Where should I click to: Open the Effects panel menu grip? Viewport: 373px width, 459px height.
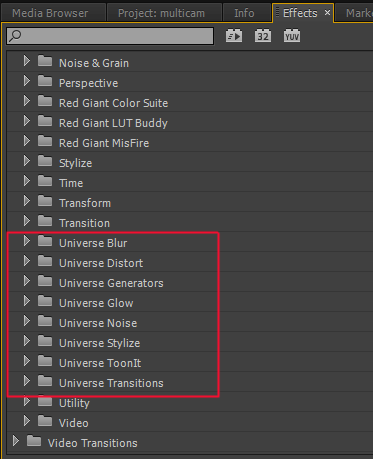(x=277, y=13)
